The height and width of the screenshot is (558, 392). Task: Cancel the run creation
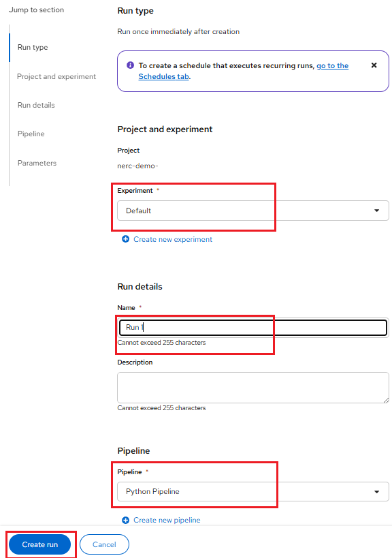point(105,544)
